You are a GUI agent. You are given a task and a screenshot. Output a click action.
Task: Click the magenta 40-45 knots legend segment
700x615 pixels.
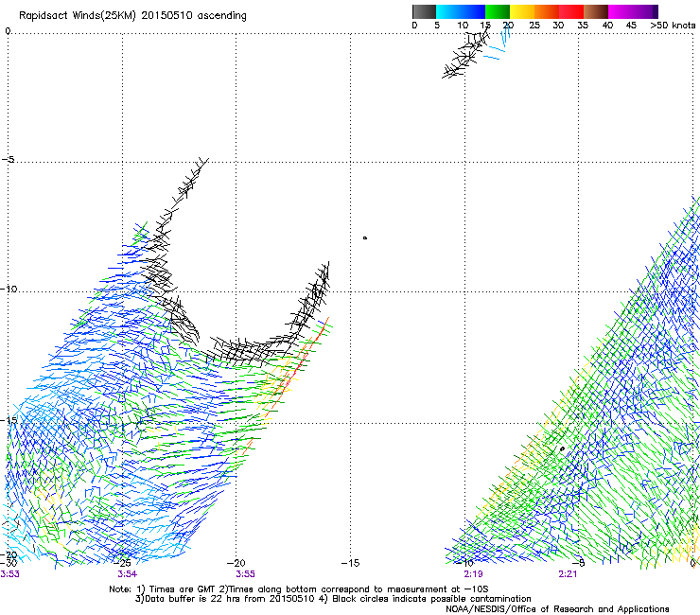[x=621, y=11]
